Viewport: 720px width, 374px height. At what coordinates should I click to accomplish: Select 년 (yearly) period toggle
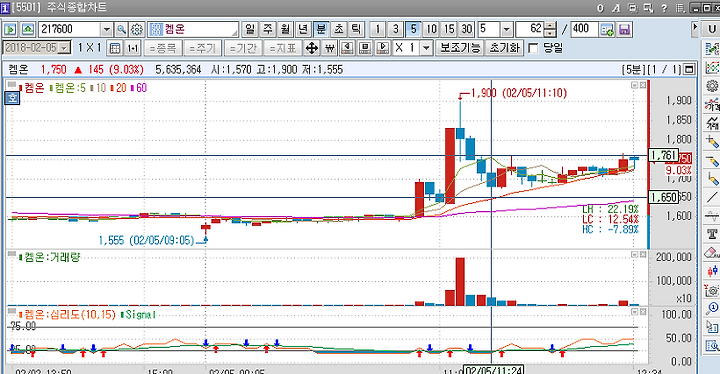[x=303, y=29]
